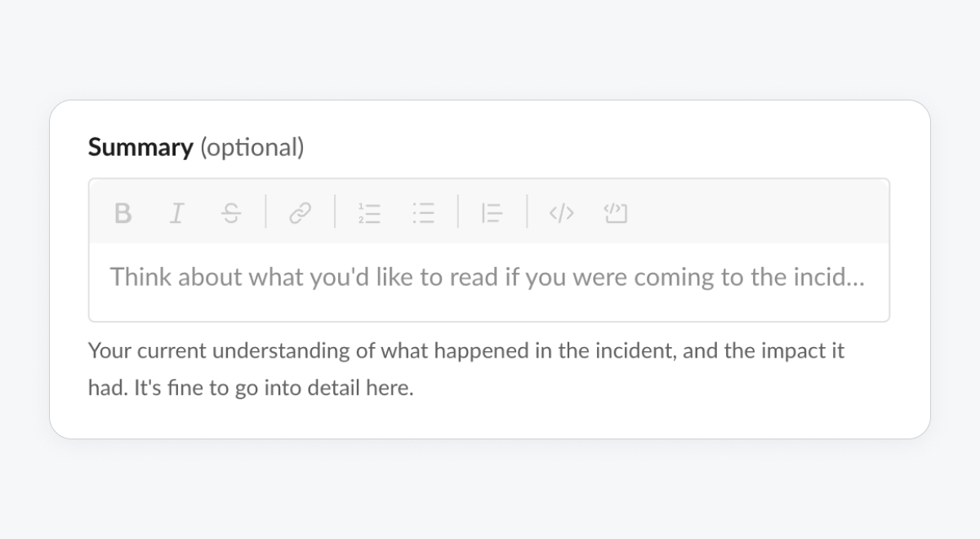980x539 pixels.
Task: Click divider between blockquote and inline code
Action: click(x=528, y=212)
